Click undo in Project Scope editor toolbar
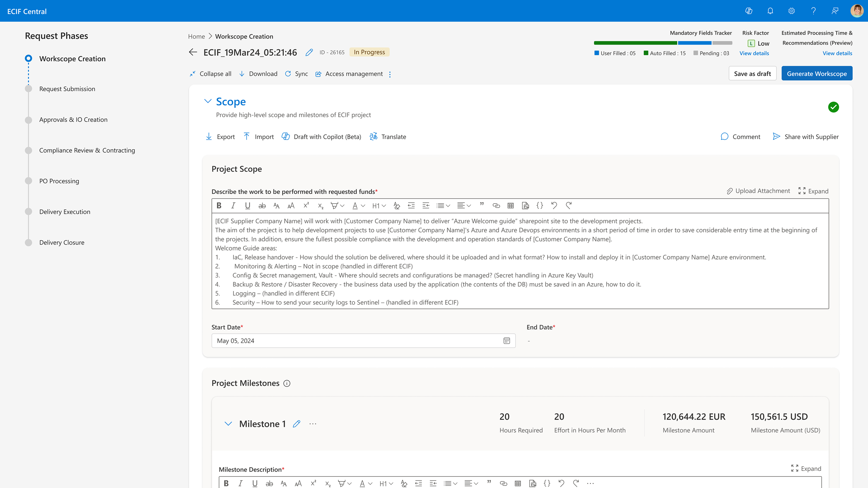 pos(554,205)
